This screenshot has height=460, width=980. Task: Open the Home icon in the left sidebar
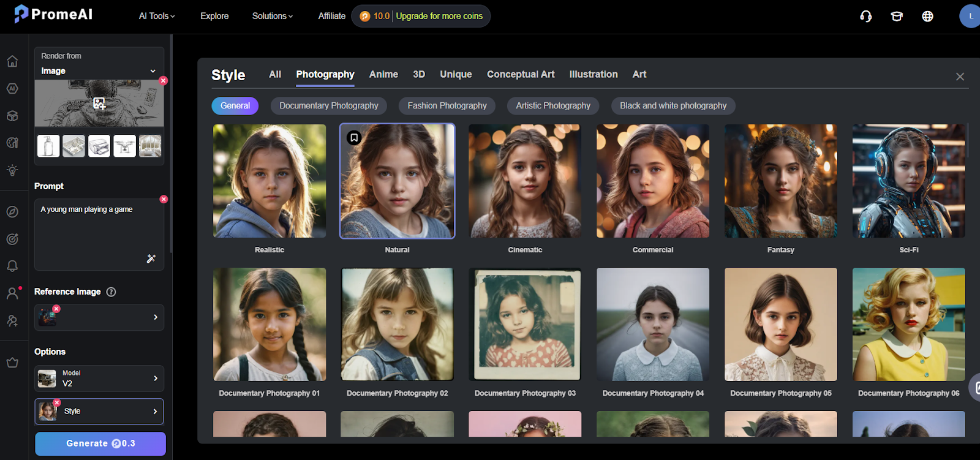(x=12, y=61)
